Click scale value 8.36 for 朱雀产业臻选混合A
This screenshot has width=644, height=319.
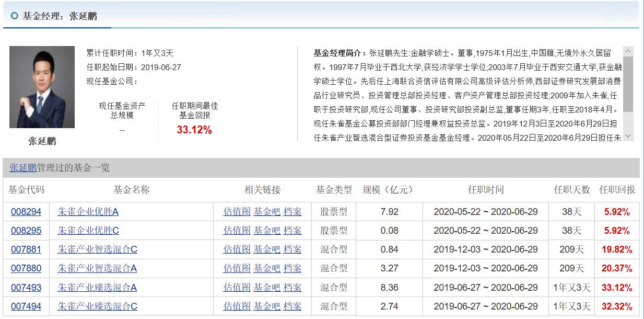click(x=390, y=287)
